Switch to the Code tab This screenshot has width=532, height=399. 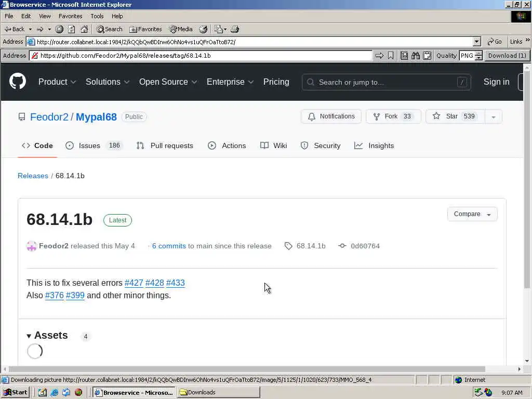(x=37, y=145)
